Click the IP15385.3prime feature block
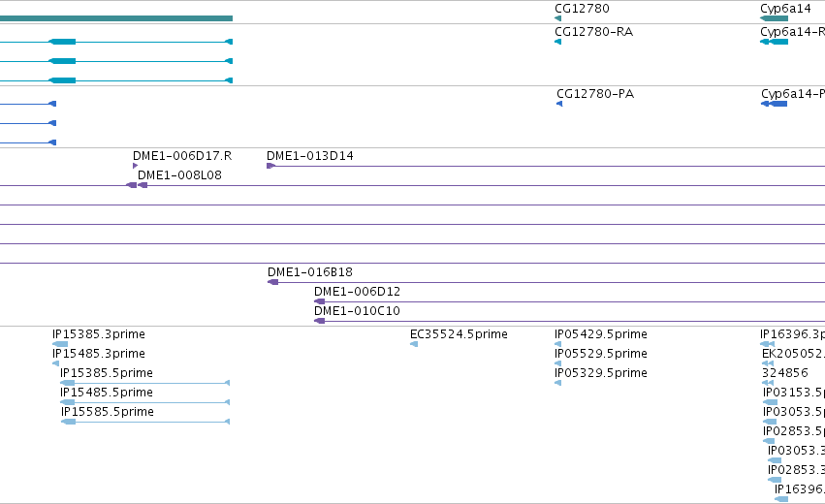Viewport: 825px width, 504px height. click(60, 344)
